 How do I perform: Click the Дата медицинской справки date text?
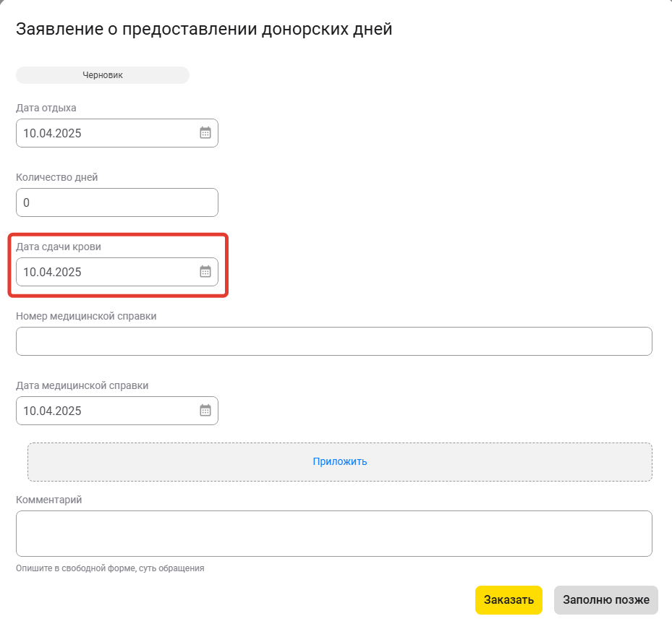click(52, 411)
